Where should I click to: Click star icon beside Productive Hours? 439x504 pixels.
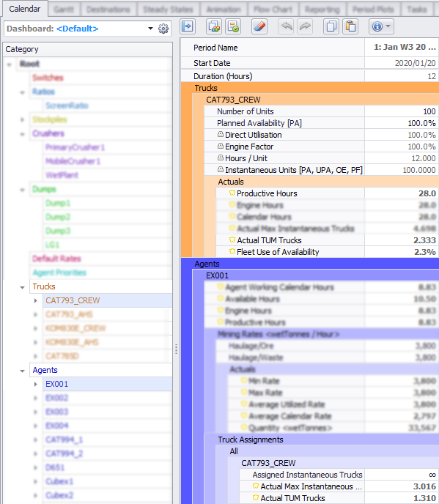pyautogui.click(x=232, y=193)
